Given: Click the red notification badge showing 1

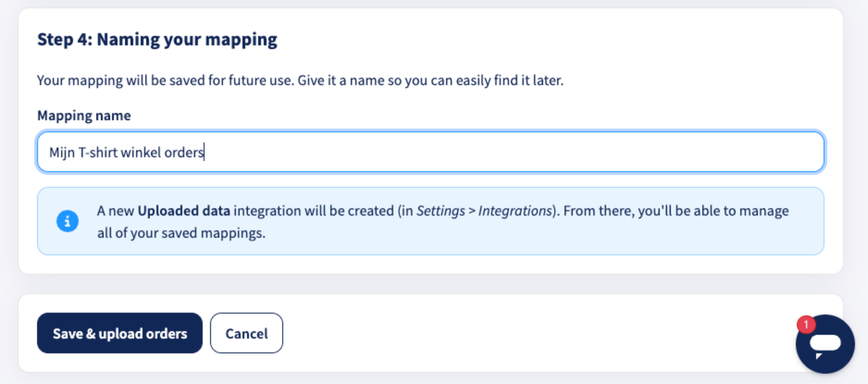Looking at the screenshot, I should tap(806, 325).
